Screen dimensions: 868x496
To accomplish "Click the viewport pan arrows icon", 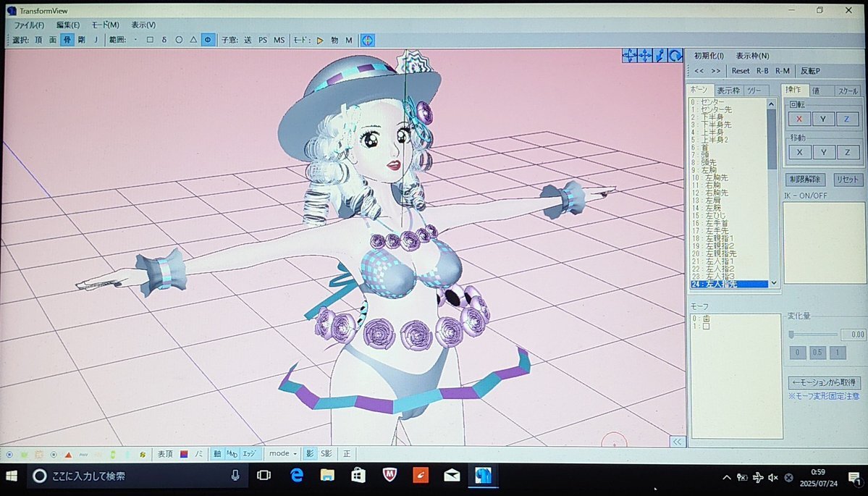I will 629,55.
